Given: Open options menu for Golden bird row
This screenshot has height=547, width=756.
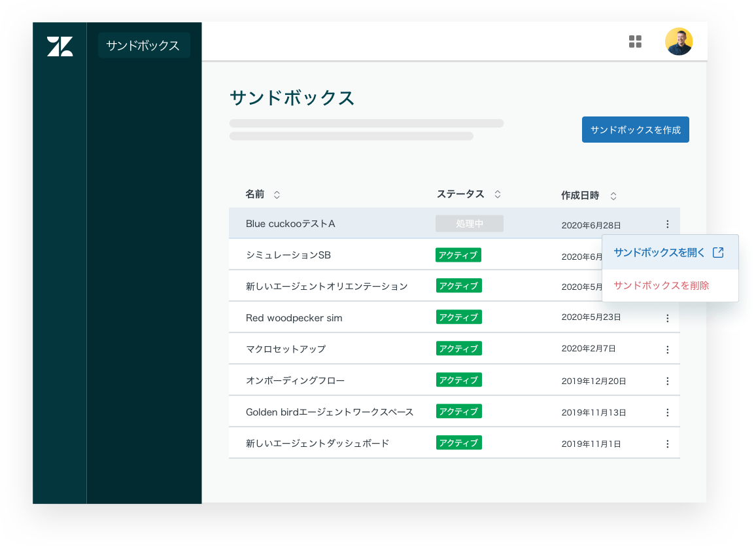Looking at the screenshot, I should (x=667, y=413).
